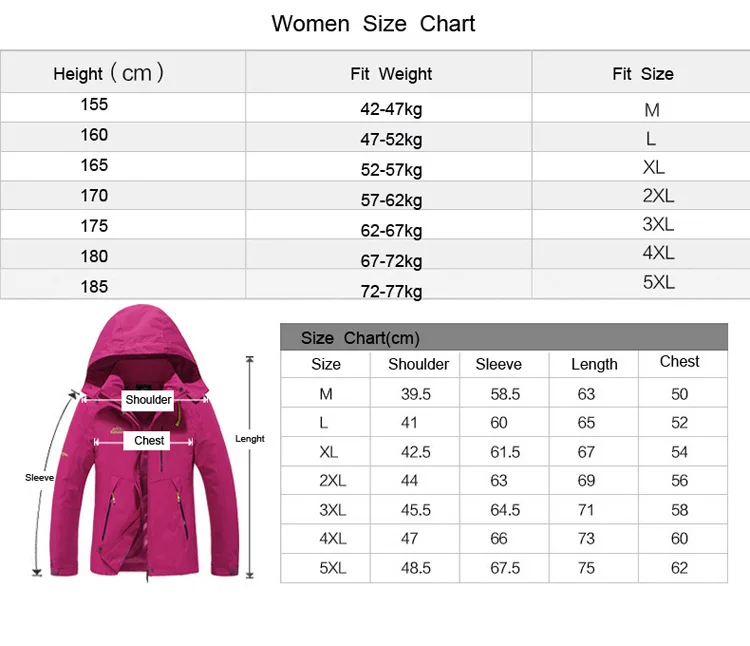Click the 72-77kg weight cell
Image resolution: width=750 pixels, height=646 pixels.
391,291
